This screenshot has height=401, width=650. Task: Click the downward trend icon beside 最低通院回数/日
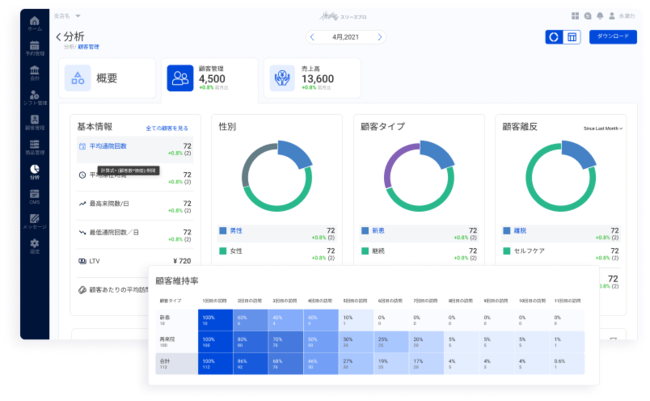(x=82, y=232)
